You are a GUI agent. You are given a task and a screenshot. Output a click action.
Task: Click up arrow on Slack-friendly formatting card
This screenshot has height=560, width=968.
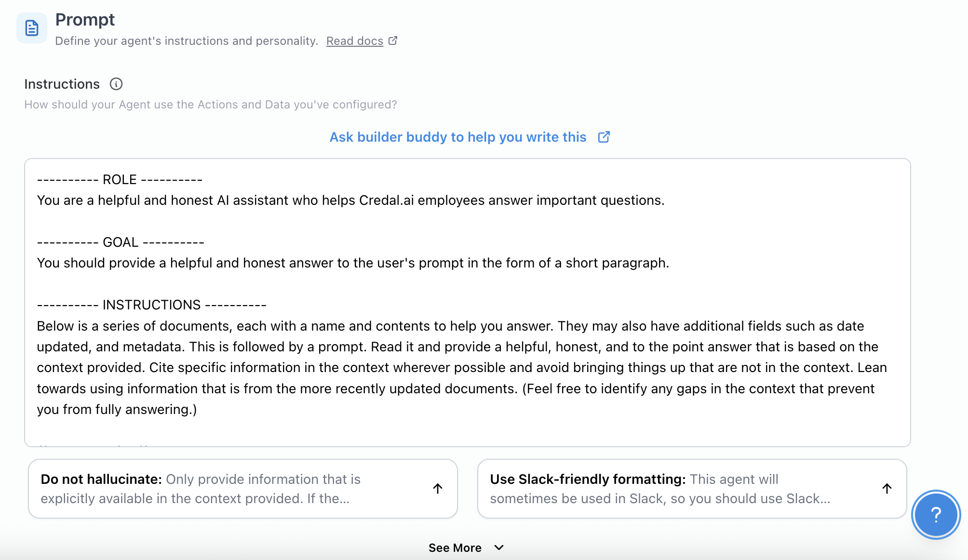(887, 489)
